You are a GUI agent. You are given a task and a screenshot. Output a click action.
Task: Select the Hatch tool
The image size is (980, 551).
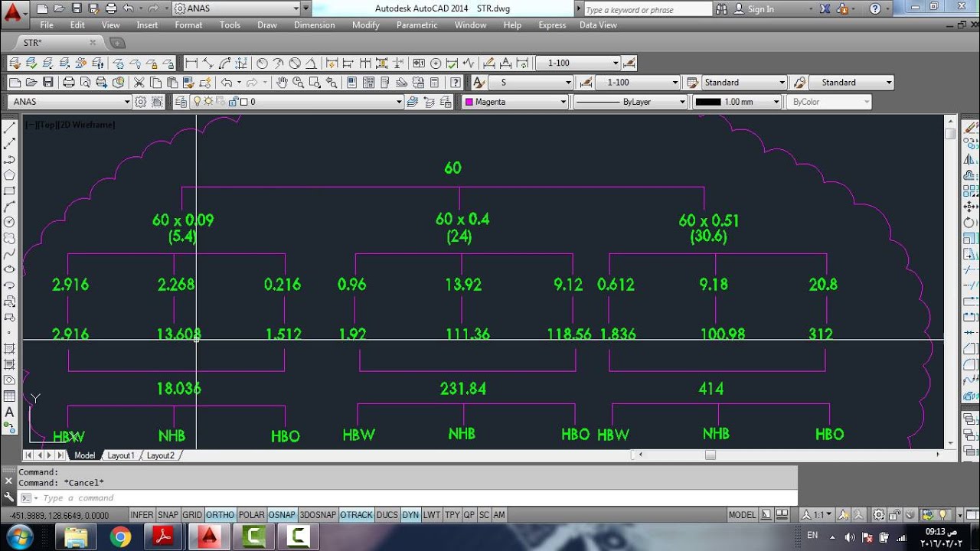10,348
